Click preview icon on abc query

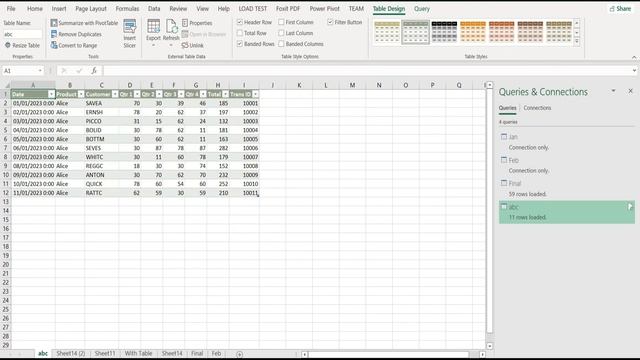click(630, 207)
